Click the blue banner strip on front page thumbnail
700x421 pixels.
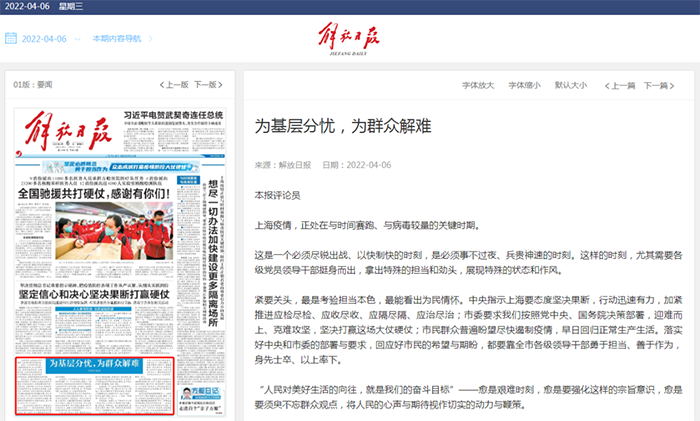[x=121, y=167]
